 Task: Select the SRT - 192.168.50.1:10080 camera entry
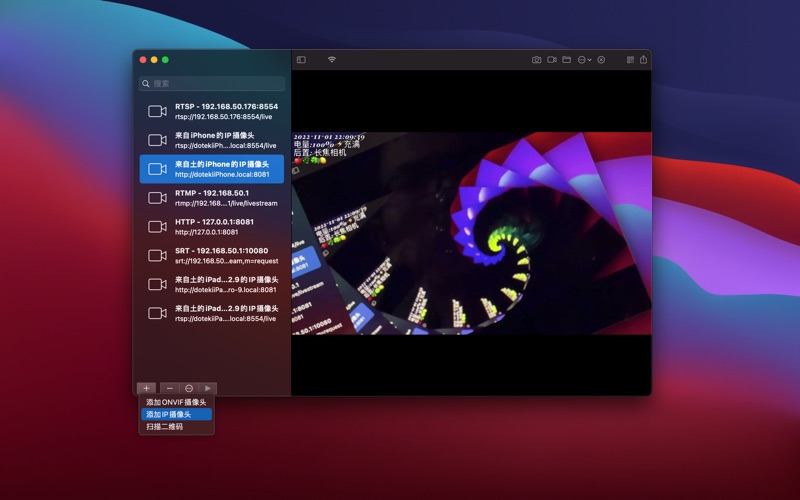[x=212, y=255]
